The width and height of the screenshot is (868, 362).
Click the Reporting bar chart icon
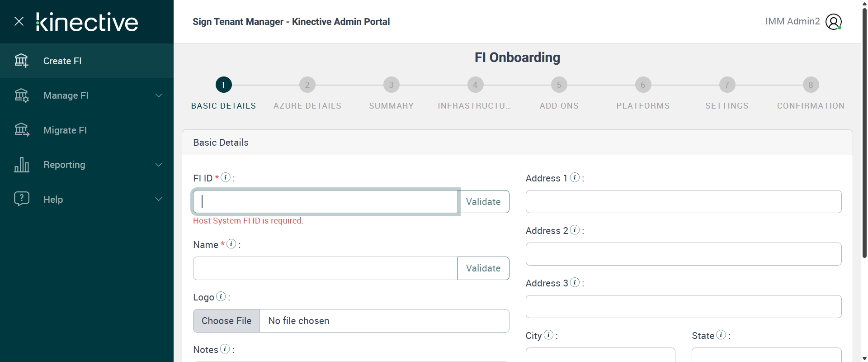pos(21,165)
